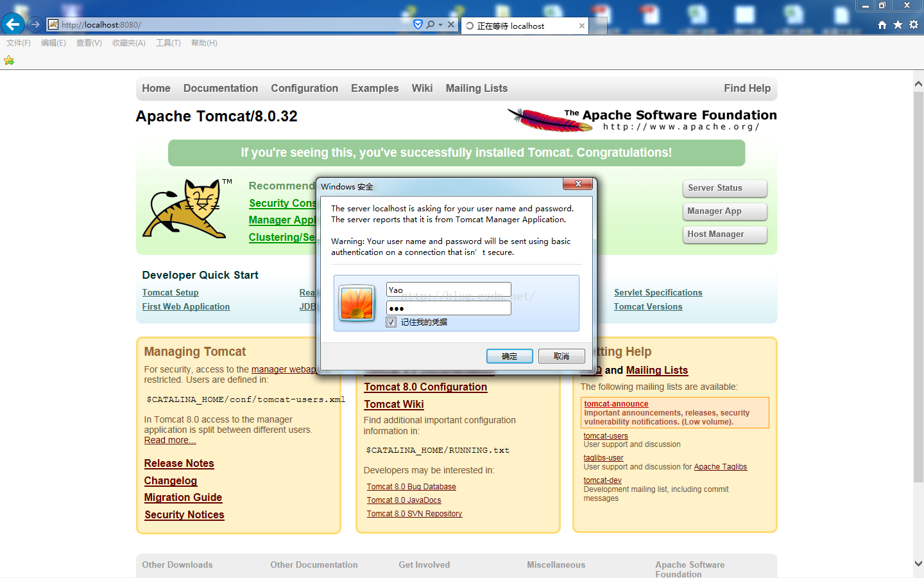The width and height of the screenshot is (924, 578).
Task: Click the user avatar flower picture
Action: 357,302
